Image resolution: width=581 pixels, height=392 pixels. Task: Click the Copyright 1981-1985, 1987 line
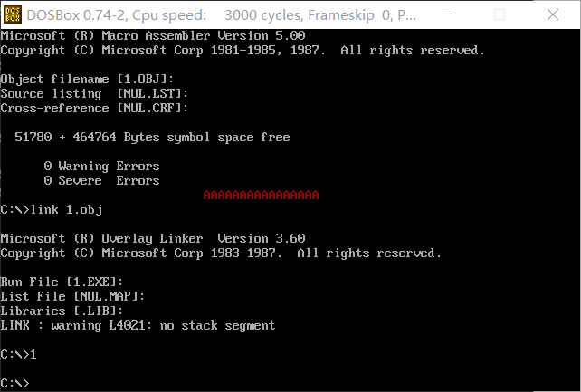[x=243, y=51]
